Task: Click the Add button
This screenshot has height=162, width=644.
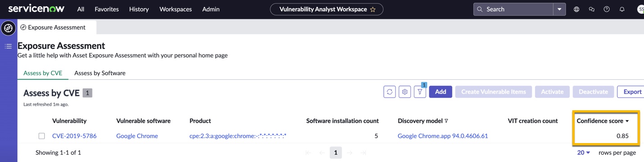Action: click(441, 92)
